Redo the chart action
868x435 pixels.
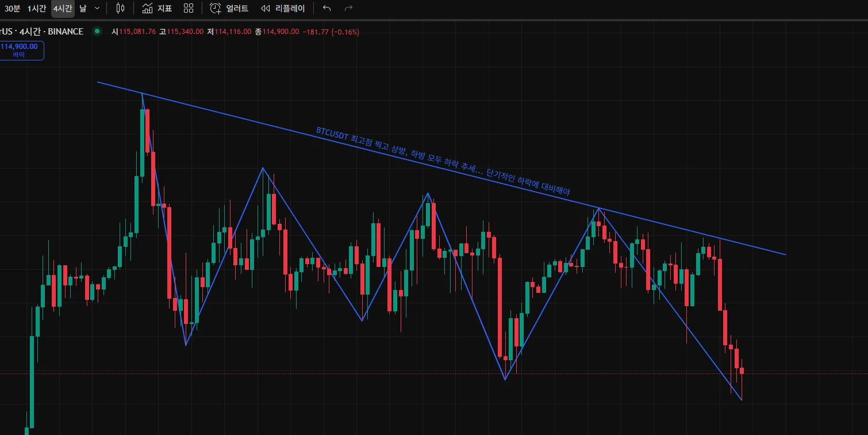coord(348,9)
